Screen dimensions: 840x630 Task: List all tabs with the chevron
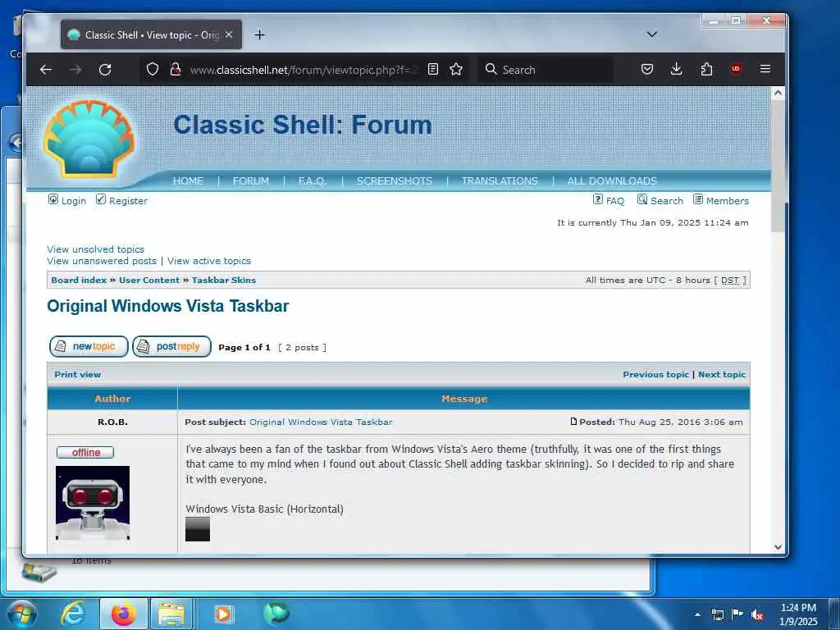(652, 34)
